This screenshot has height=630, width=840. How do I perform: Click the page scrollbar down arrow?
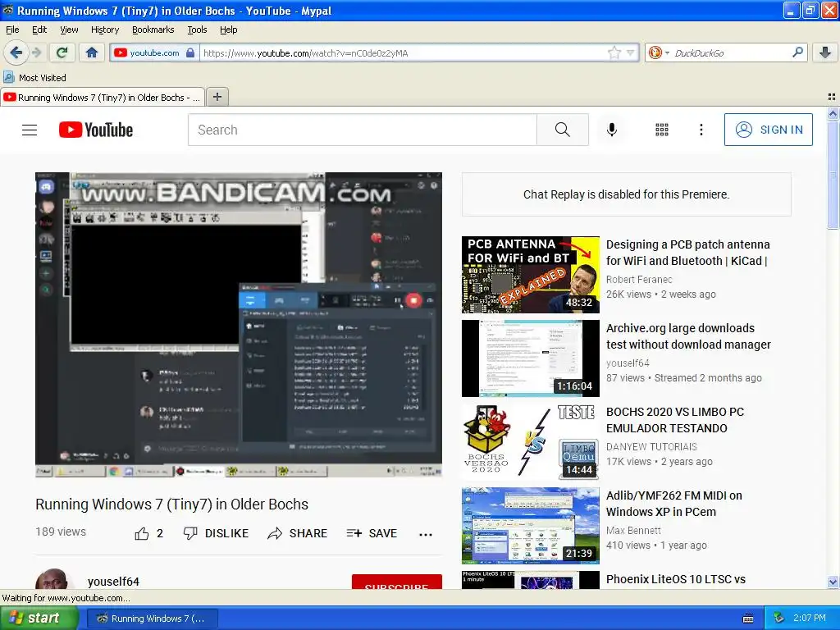tap(833, 582)
